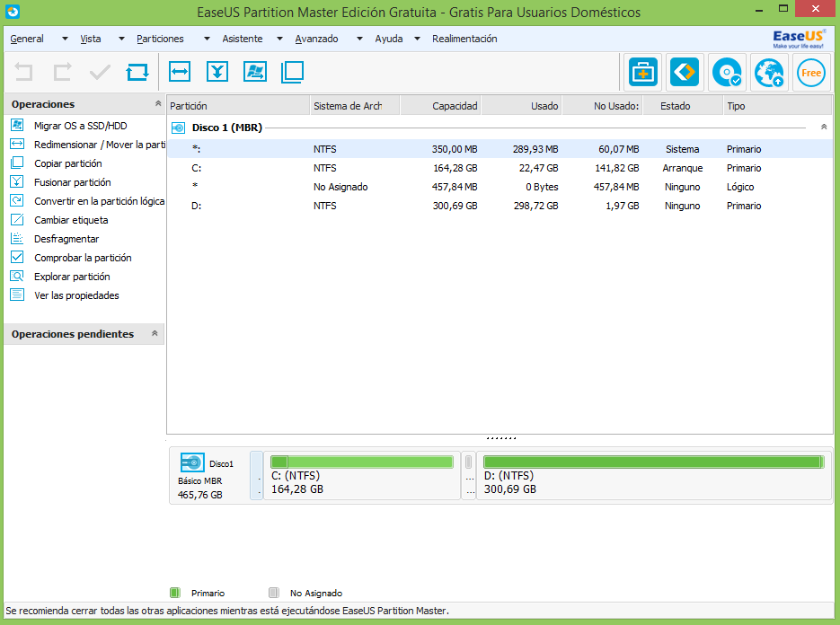Click the Explorar partición sidebar icon

(18, 277)
